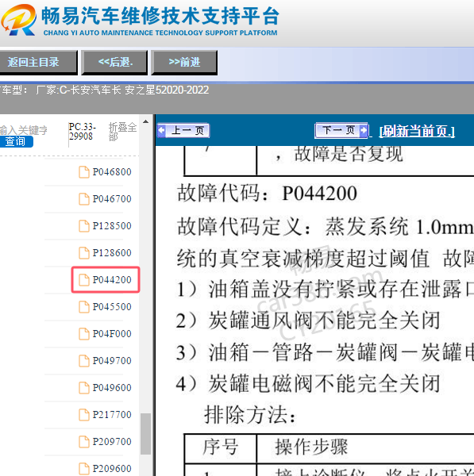This screenshot has width=474, height=476.
Task: Click the document icon beside P044200
Action: tap(84, 280)
